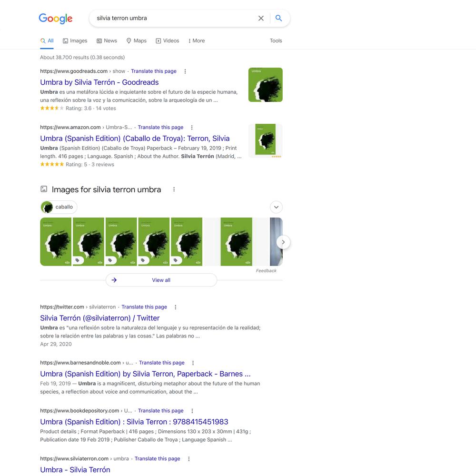Screen dimensions: 476x476
Task: Advance image carousel with right arrow
Action: [283, 242]
